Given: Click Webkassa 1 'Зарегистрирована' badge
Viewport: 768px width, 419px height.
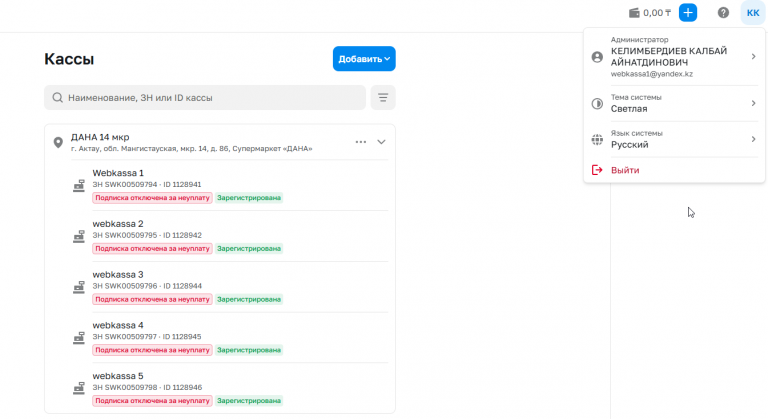Looking at the screenshot, I should click(249, 198).
